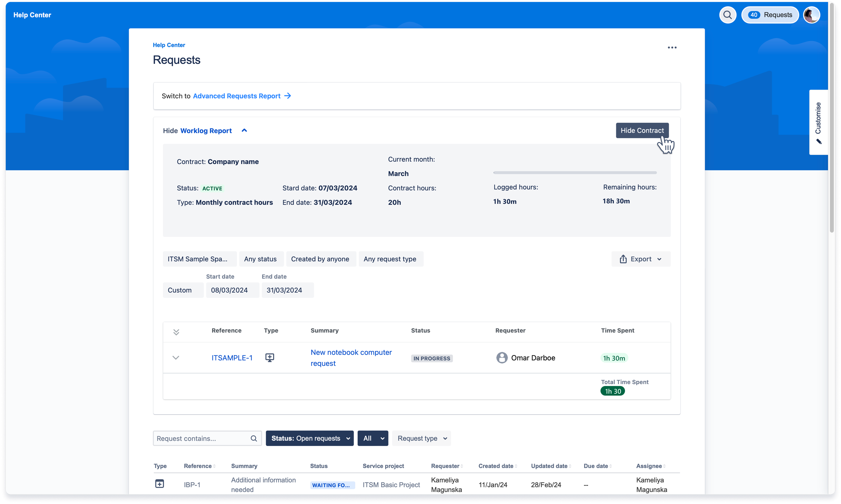Click the IBP-1 request type icon
Image resolution: width=841 pixels, height=504 pixels.
[x=159, y=484]
